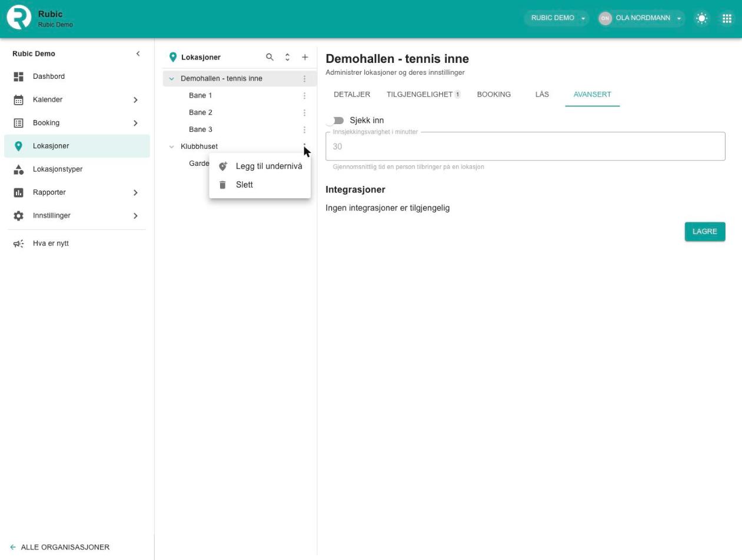Click the Lokasjonstyper shapes icon
The width and height of the screenshot is (742, 560).
click(19, 169)
